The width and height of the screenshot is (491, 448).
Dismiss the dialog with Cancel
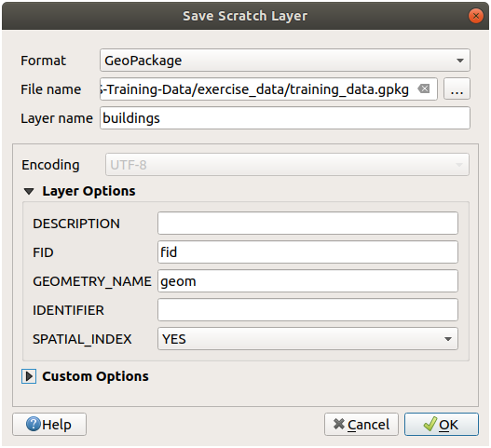pyautogui.click(x=361, y=424)
